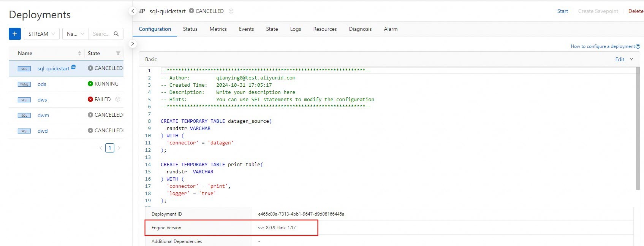Open the Diagnosis tab
Image resolution: width=644 pixels, height=246 pixels.
(x=361, y=29)
